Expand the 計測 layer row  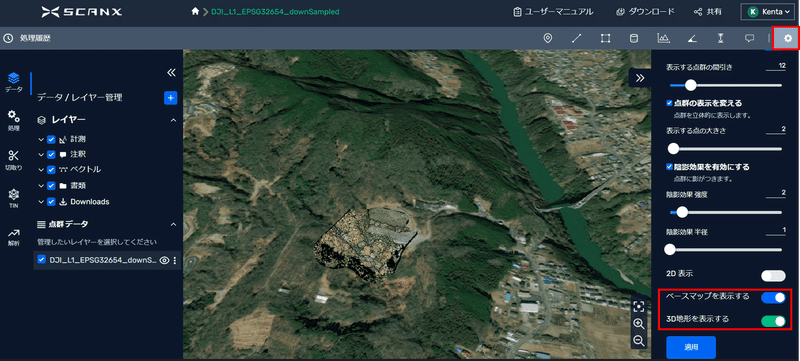(41, 140)
